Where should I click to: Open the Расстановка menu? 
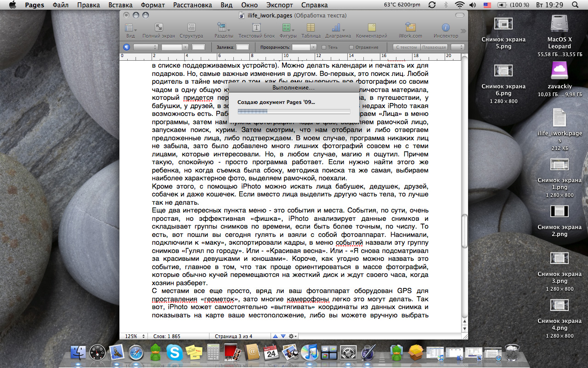pyautogui.click(x=192, y=5)
